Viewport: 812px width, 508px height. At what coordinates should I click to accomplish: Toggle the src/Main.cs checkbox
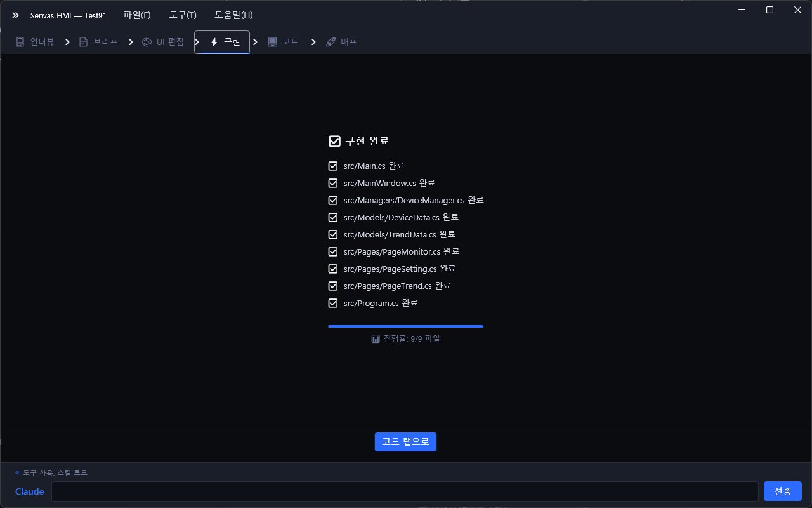(333, 166)
